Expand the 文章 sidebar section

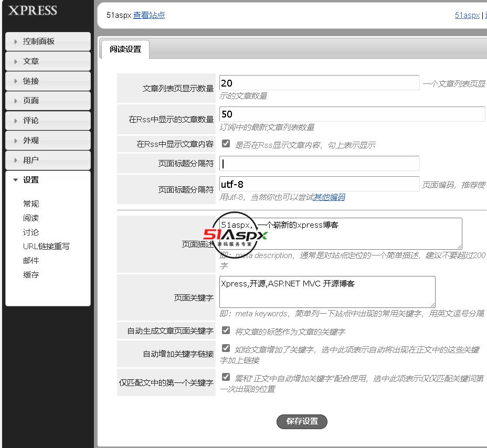tap(47, 61)
